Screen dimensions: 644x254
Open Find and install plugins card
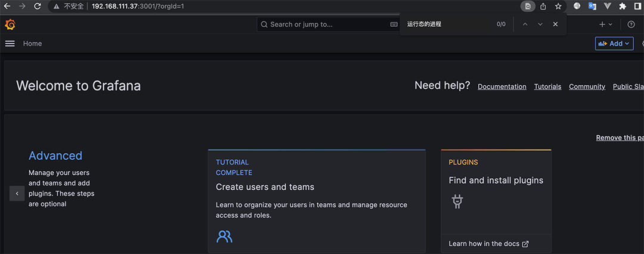click(x=496, y=201)
